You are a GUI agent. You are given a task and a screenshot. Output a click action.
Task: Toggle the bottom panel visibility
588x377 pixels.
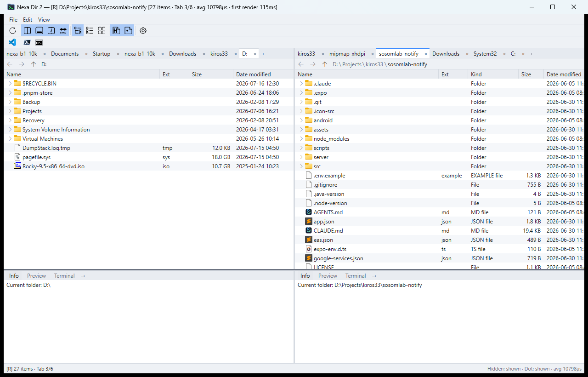click(x=39, y=31)
